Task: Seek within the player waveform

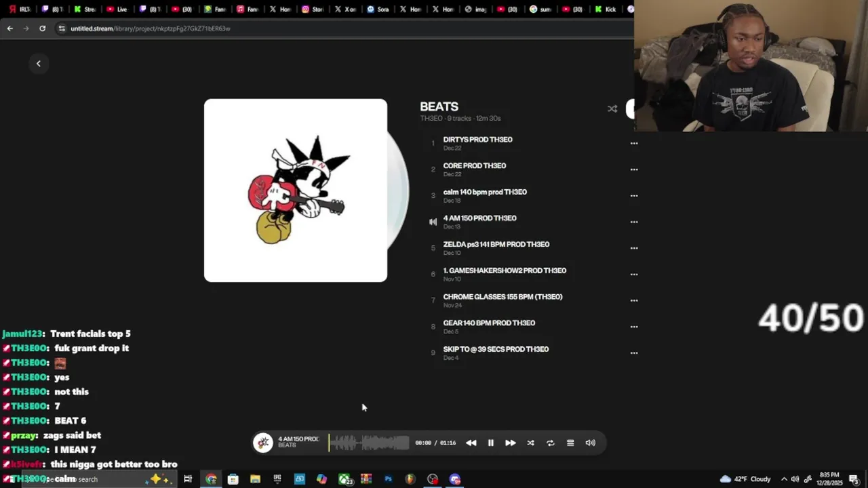Action: (370, 443)
